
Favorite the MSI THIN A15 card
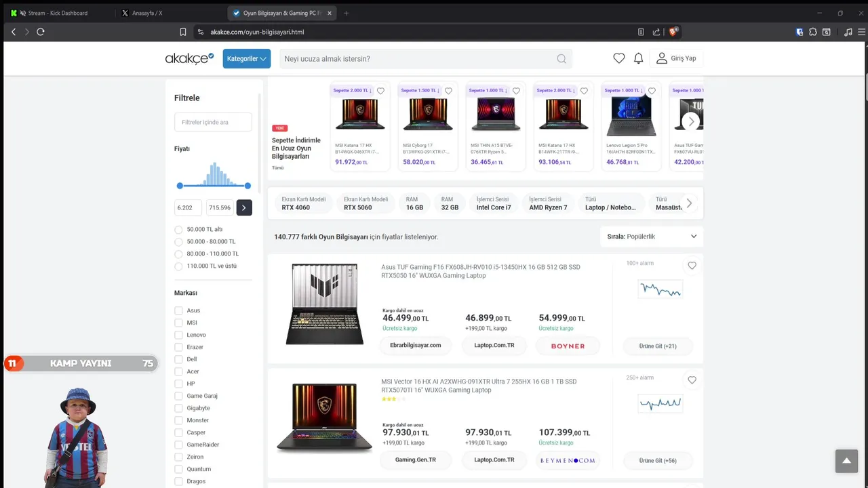(x=516, y=91)
